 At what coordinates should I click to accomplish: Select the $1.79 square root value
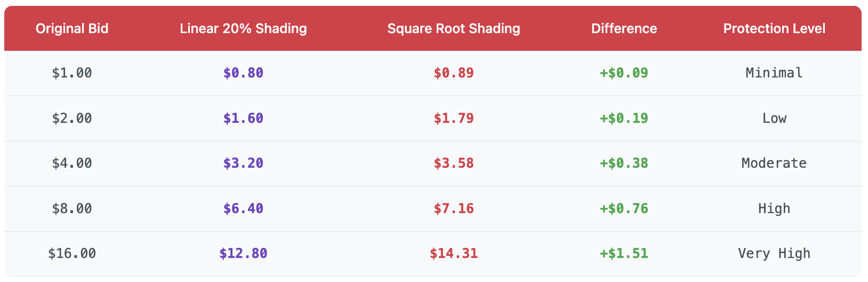(x=454, y=118)
